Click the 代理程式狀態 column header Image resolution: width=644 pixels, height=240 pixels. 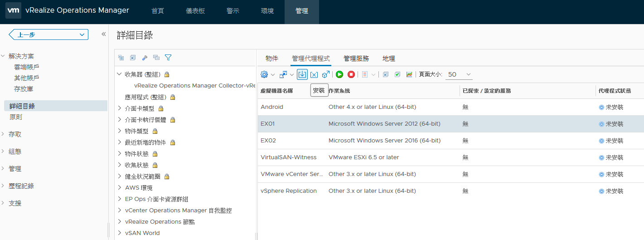click(614, 91)
